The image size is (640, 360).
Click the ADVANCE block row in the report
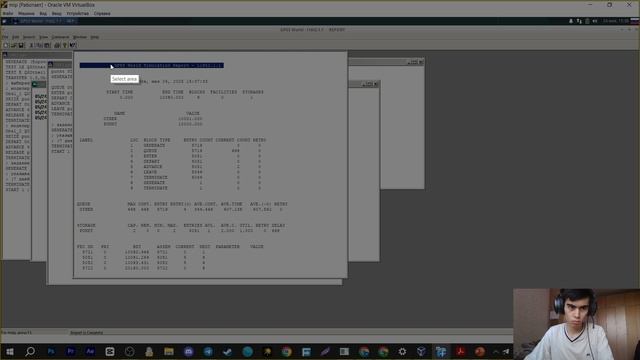(195, 167)
